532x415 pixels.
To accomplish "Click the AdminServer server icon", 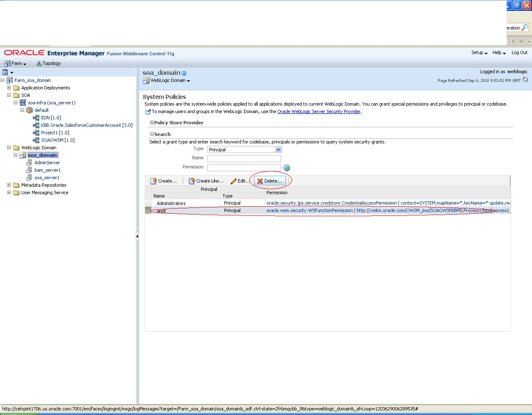I will pos(29,163).
